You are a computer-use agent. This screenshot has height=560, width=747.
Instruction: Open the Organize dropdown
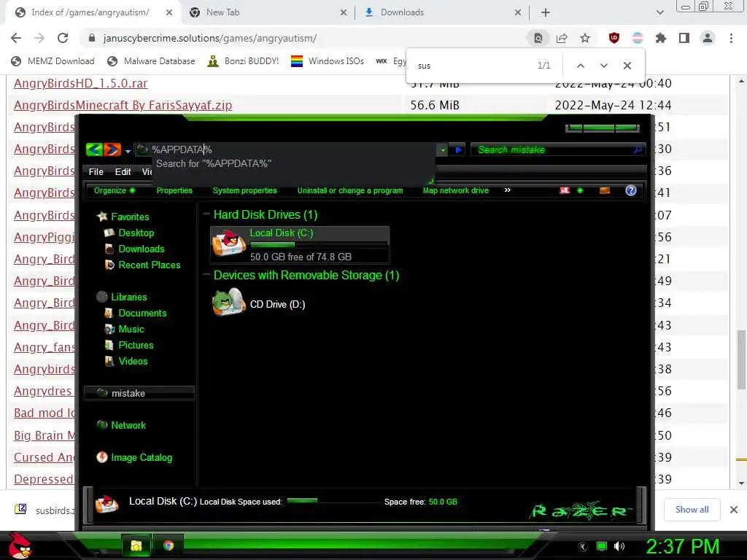point(115,190)
